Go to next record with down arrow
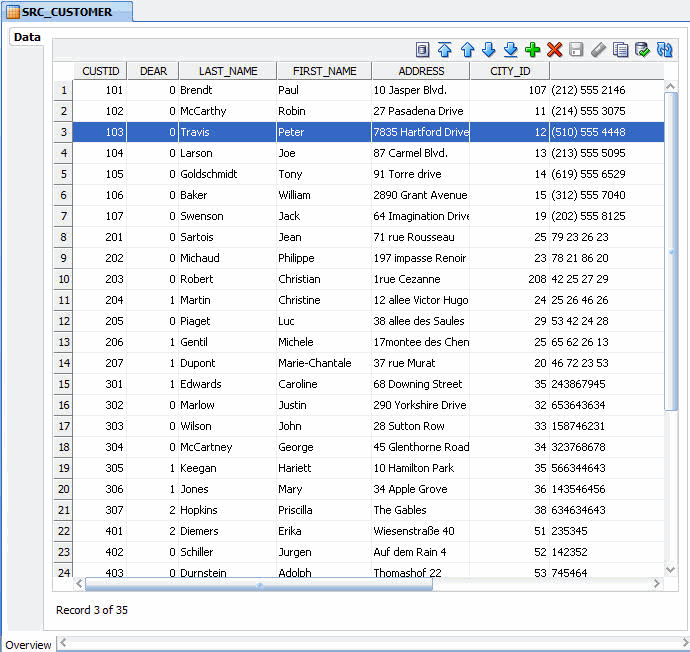Screen dimensions: 690x652 click(489, 50)
